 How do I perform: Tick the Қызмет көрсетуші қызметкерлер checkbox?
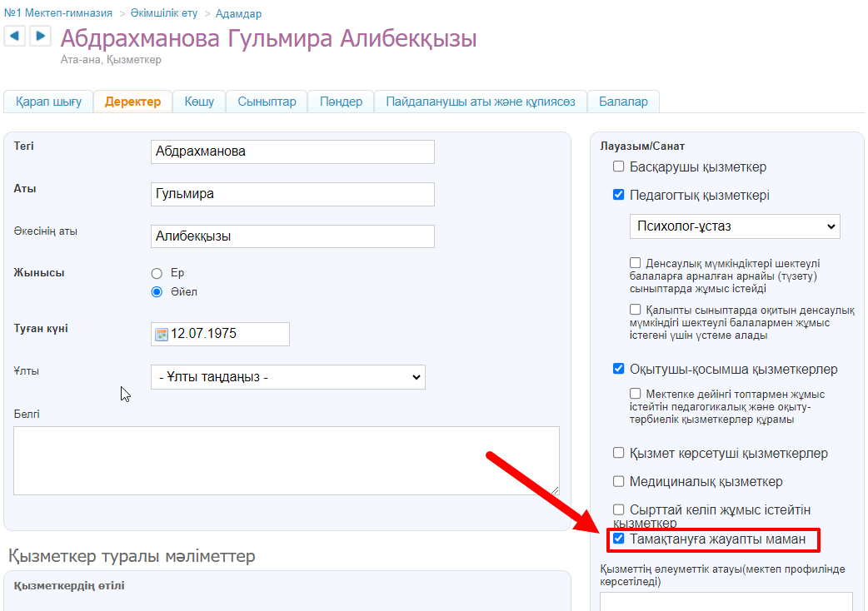[x=618, y=453]
